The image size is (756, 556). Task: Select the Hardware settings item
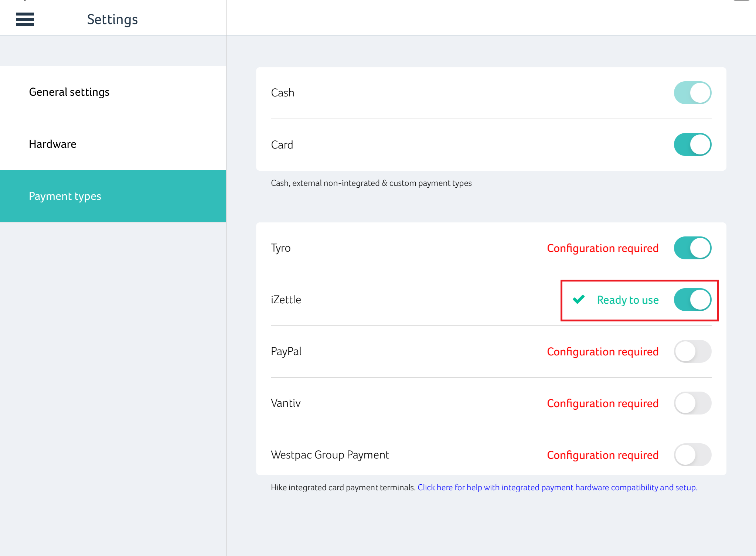click(53, 144)
